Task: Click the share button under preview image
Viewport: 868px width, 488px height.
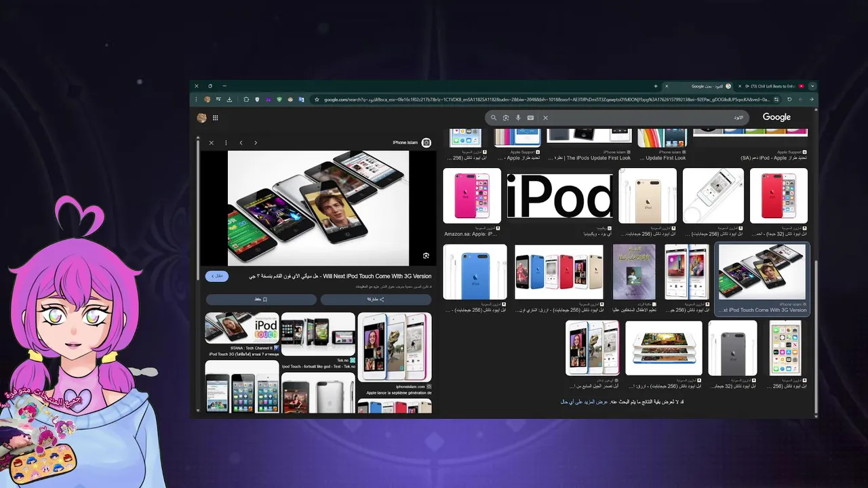Action: tap(376, 299)
